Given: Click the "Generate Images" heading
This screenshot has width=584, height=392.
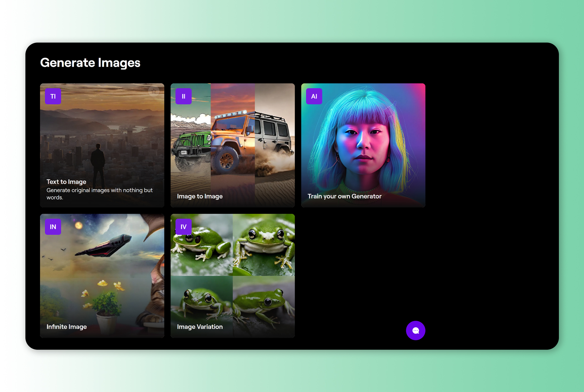Looking at the screenshot, I should click(x=90, y=63).
